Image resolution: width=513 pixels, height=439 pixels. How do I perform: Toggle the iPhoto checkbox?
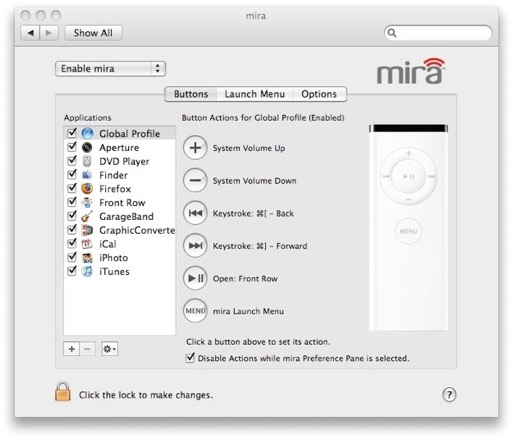click(x=72, y=257)
